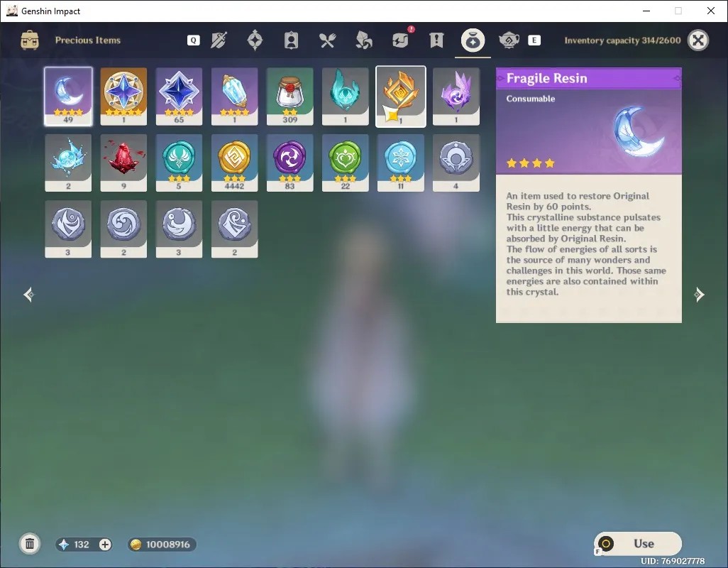Click the backpack inventory icon
Viewport: 728px width, 568px height.
[30, 40]
